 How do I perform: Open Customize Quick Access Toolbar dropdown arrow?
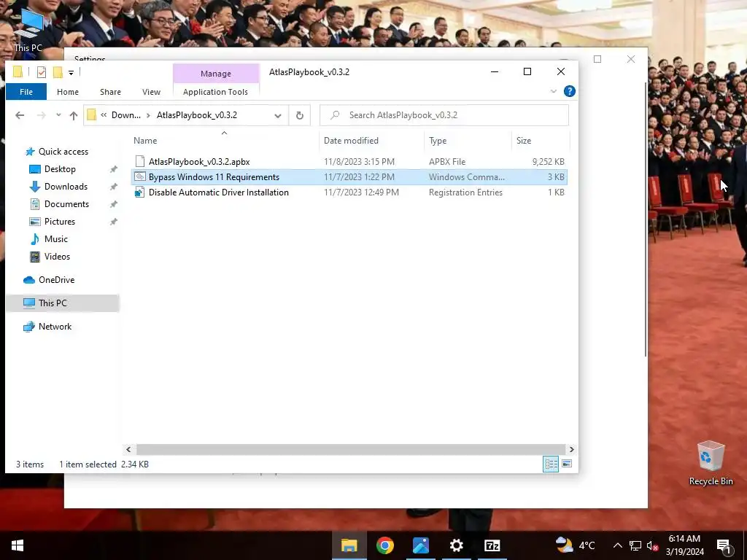click(x=71, y=73)
